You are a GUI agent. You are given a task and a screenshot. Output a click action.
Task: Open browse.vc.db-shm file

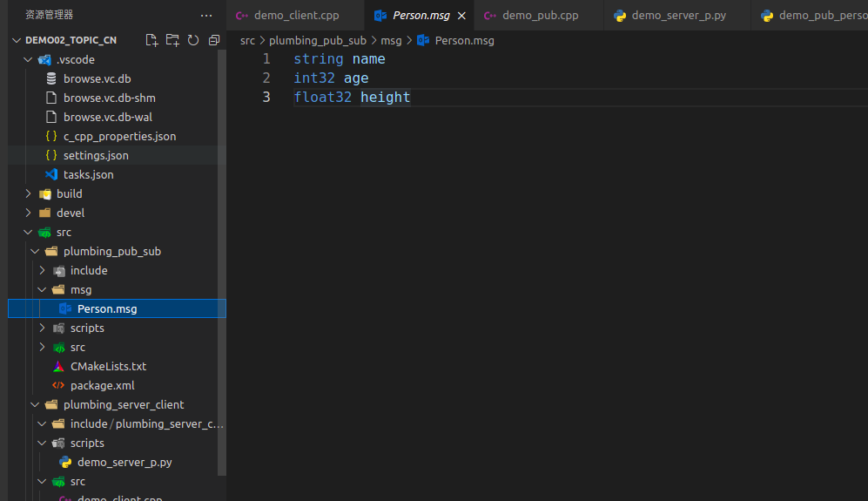click(x=109, y=98)
